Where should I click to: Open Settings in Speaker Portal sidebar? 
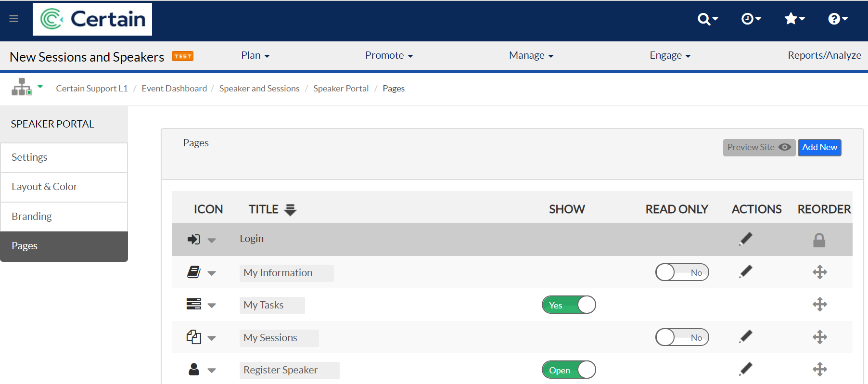tap(64, 157)
